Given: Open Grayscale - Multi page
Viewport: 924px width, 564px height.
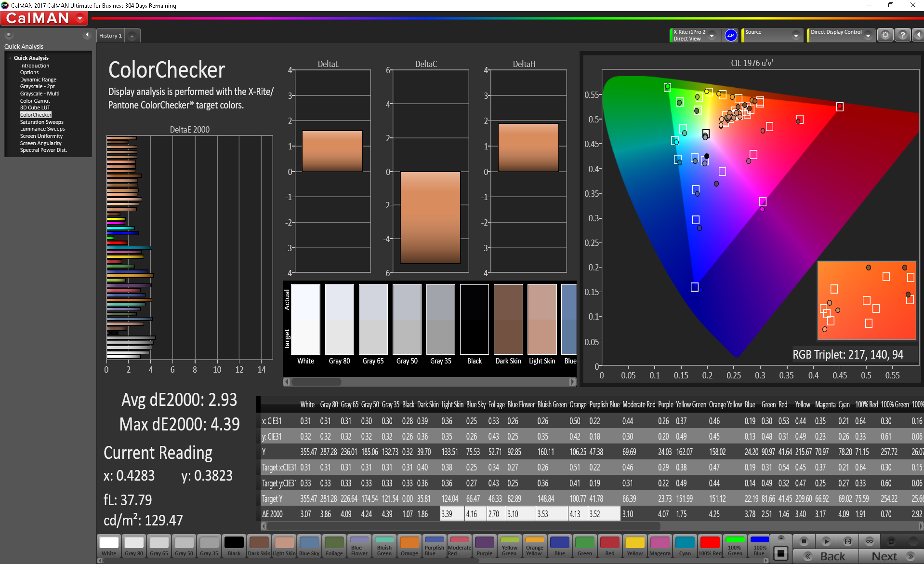Looking at the screenshot, I should point(40,94).
